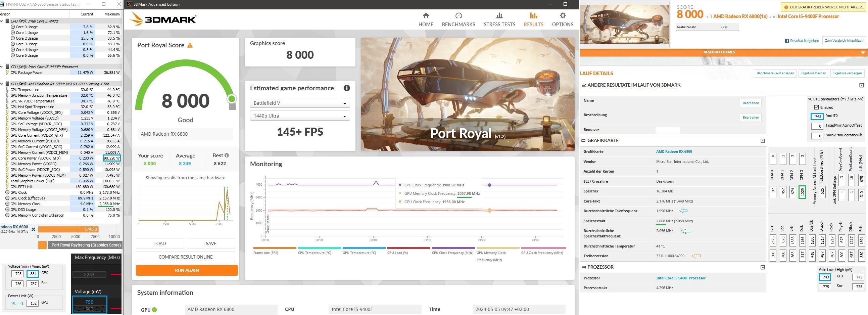This screenshot has height=315, width=868.
Task: Click the orange RUN AGAIN button
Action: (187, 270)
